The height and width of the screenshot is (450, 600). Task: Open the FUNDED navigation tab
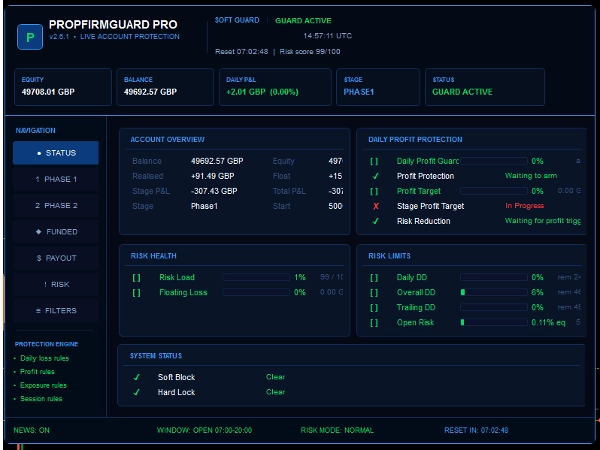pyautogui.click(x=56, y=232)
